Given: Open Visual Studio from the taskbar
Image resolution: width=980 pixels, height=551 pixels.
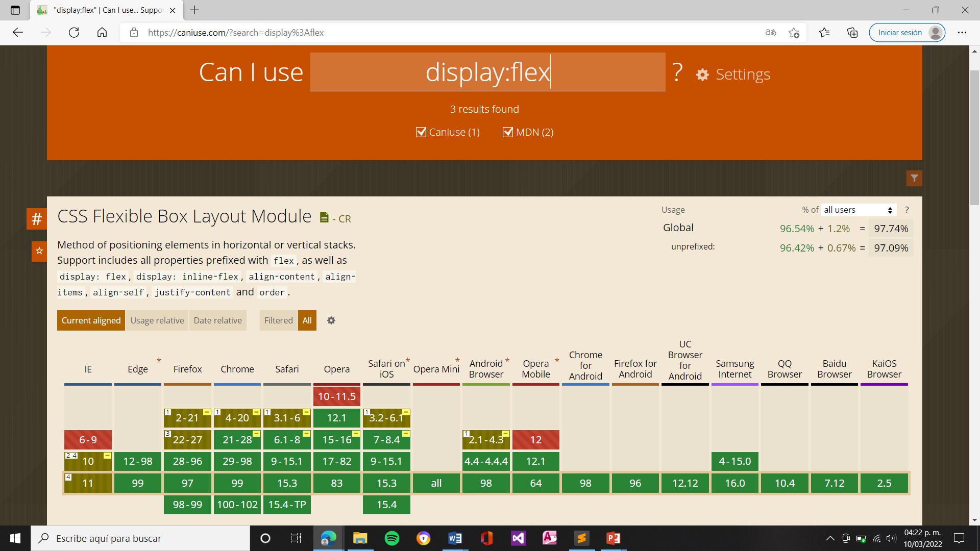Looking at the screenshot, I should click(518, 538).
